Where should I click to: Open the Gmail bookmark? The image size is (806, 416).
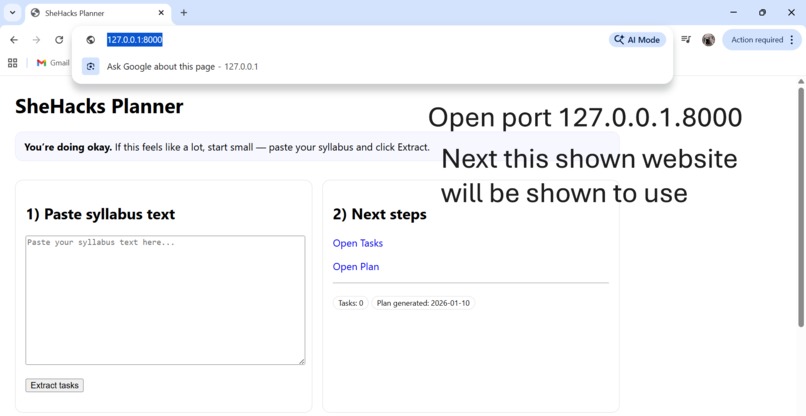point(53,63)
